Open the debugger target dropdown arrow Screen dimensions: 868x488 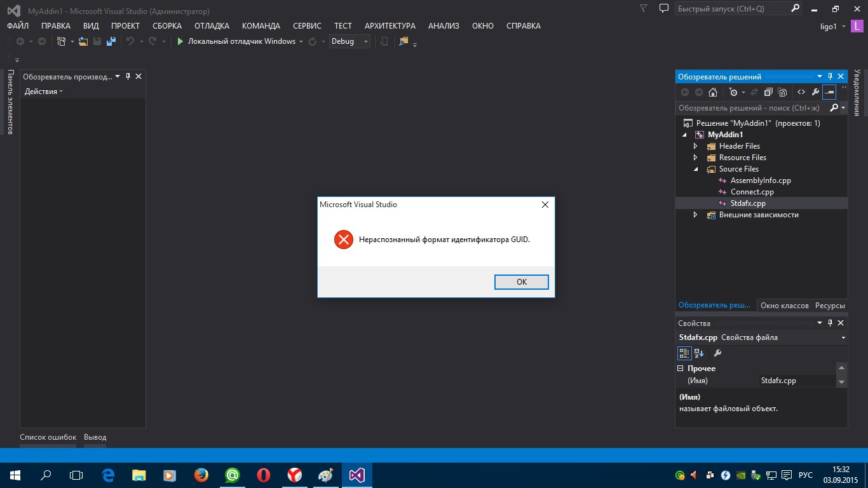[x=301, y=41]
